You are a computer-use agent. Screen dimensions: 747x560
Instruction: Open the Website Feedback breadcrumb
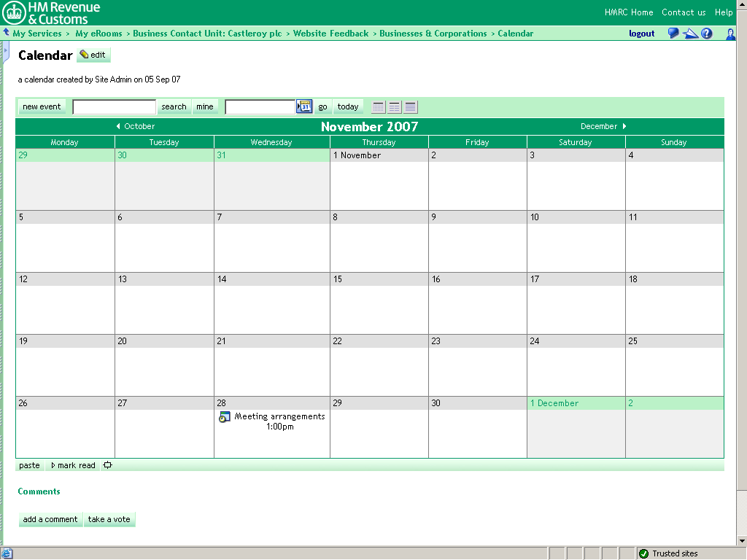coord(330,34)
